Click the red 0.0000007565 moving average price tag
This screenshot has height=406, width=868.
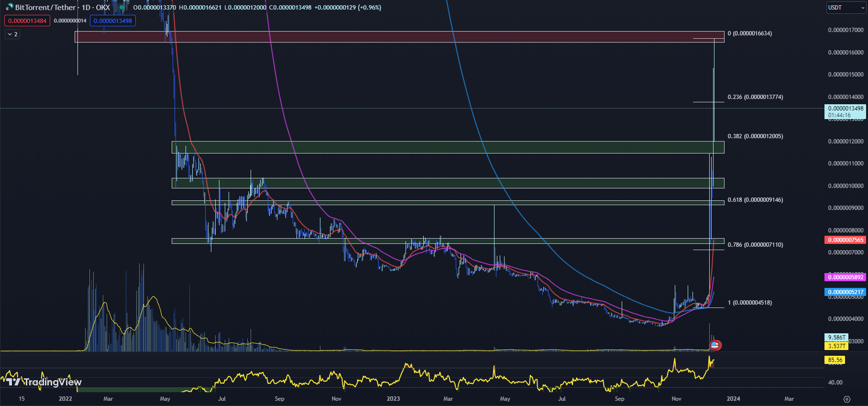(845, 240)
